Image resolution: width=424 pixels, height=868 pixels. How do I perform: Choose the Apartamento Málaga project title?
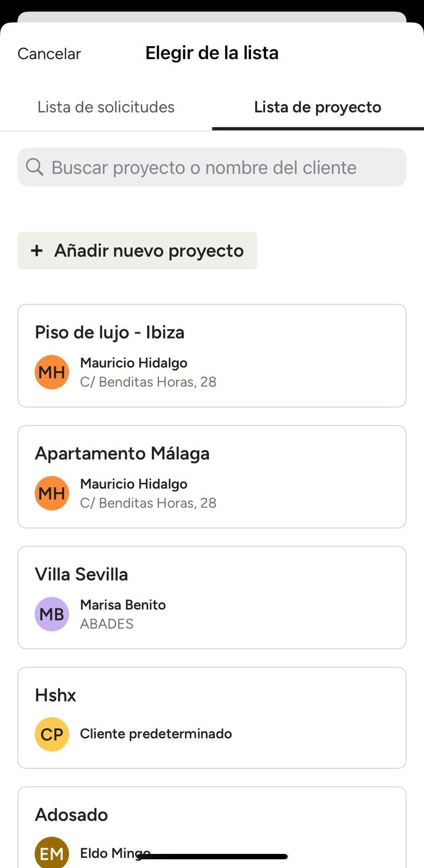[x=122, y=454]
